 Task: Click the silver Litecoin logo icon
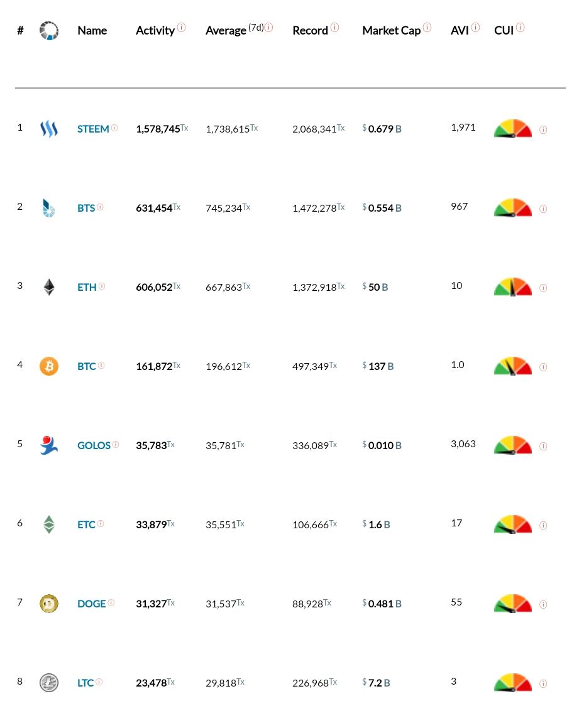(x=49, y=683)
